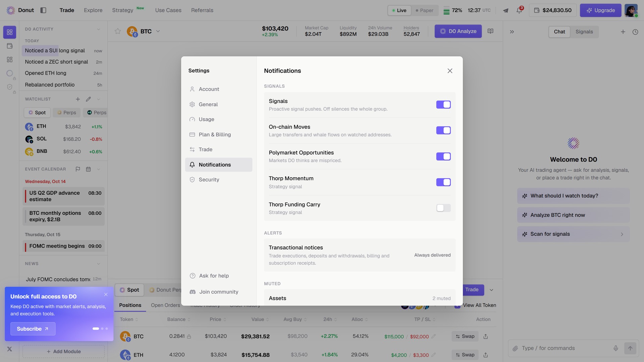
Task: Open Security settings section
Action: point(219,180)
